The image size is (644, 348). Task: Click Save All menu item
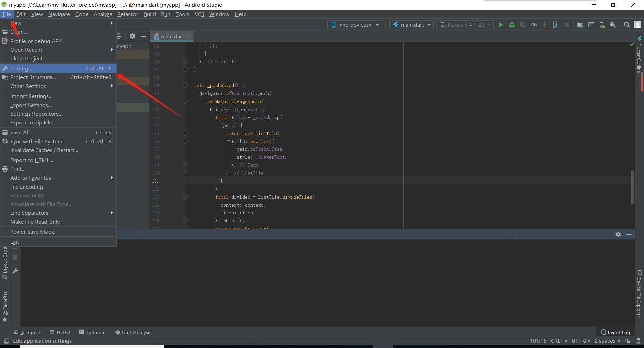click(x=58, y=132)
